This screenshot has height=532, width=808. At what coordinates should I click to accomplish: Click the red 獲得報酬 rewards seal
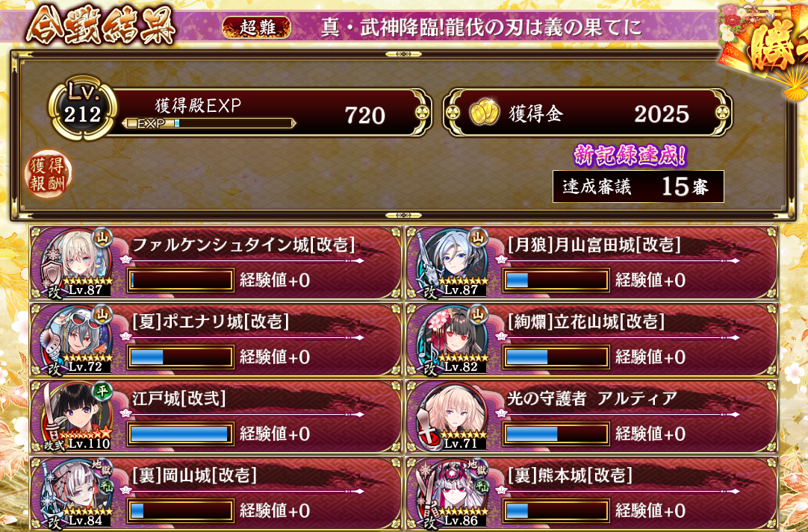(48, 174)
